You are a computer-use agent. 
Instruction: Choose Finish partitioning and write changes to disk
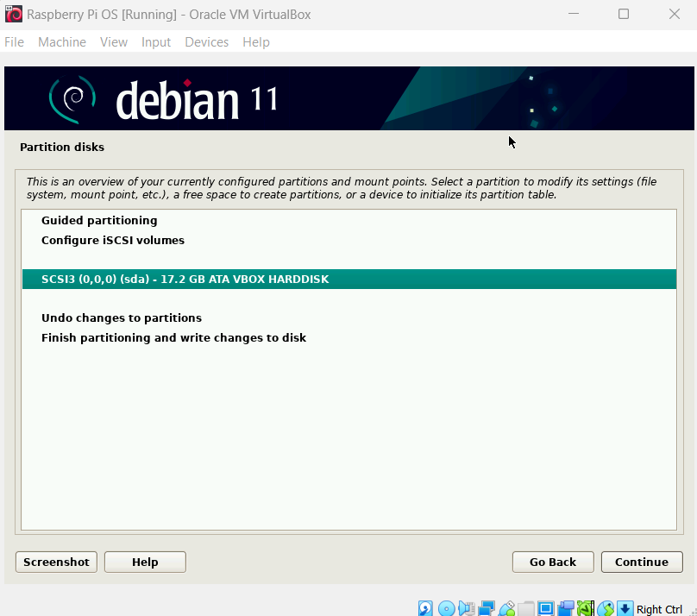coord(173,338)
